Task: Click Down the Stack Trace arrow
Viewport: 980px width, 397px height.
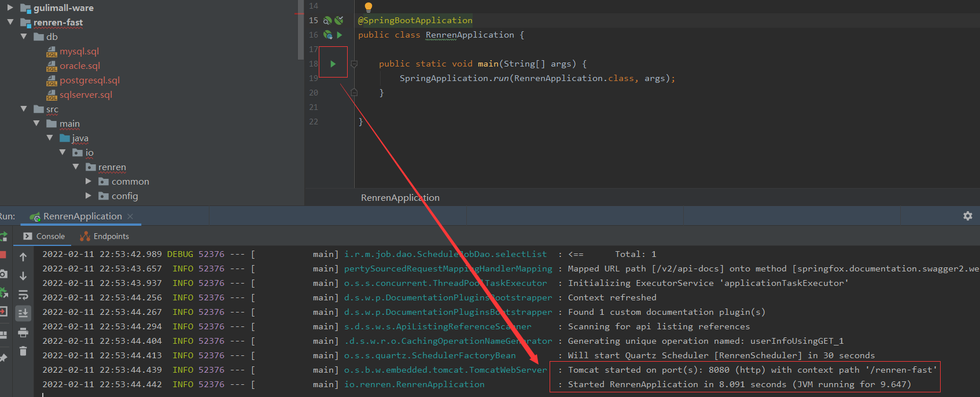Action: coord(23,275)
